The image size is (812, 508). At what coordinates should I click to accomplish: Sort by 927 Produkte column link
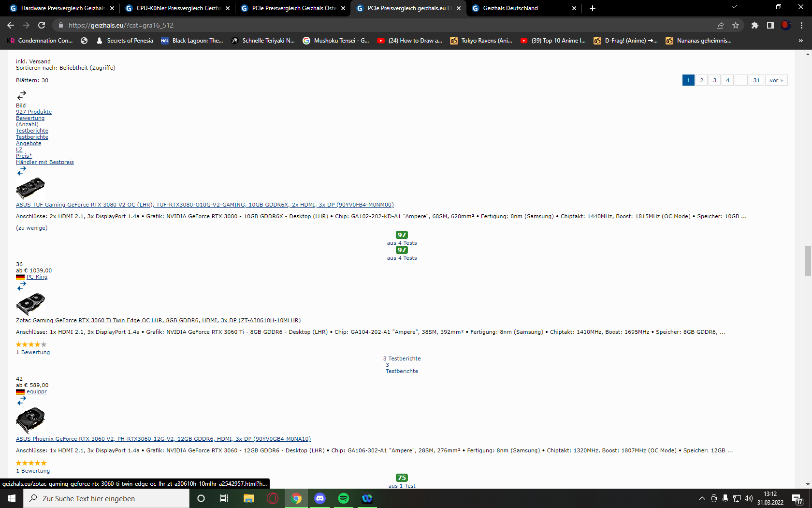coord(34,112)
